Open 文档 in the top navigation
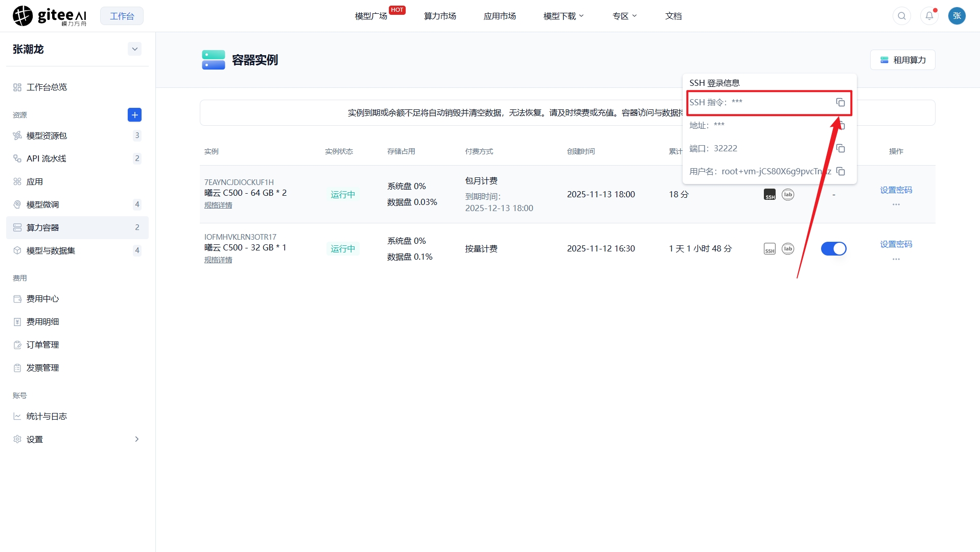980x552 pixels. [673, 16]
